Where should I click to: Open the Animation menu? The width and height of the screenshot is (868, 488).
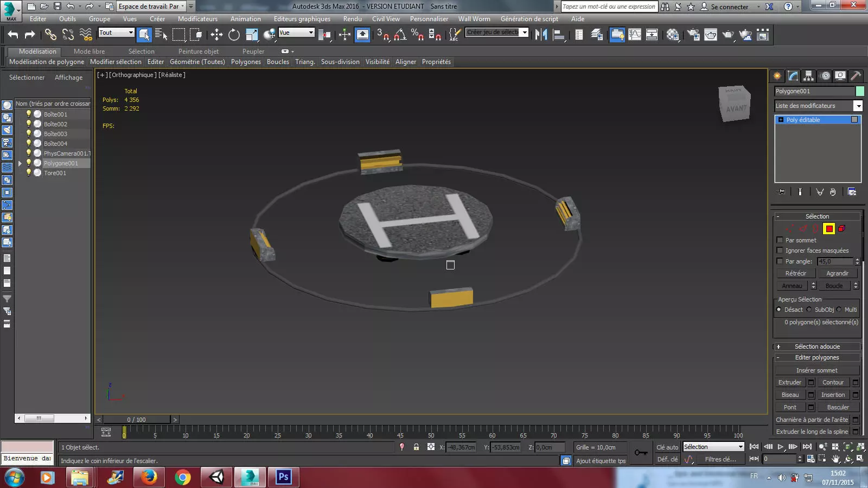point(246,19)
